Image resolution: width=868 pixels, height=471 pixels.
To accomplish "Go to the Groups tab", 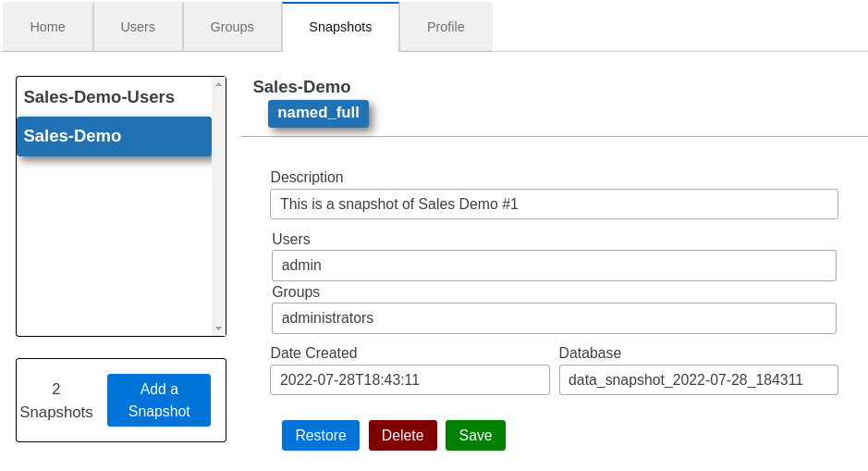I will click(232, 27).
